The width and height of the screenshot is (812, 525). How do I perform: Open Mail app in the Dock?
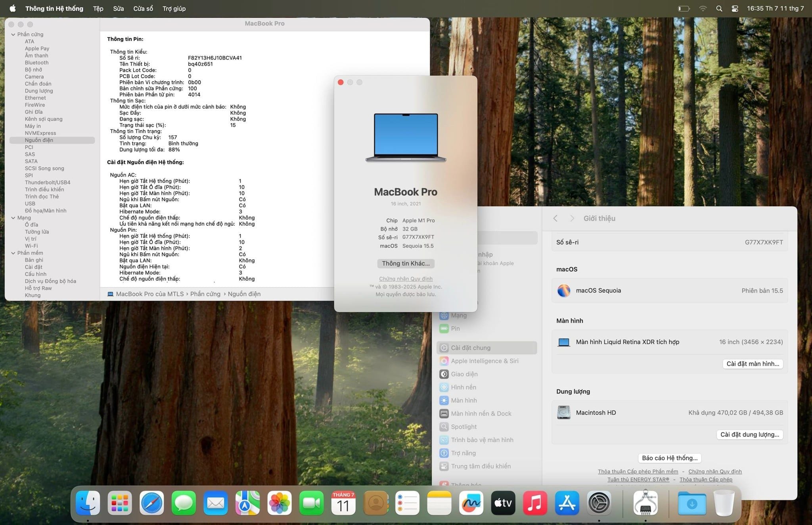point(216,503)
